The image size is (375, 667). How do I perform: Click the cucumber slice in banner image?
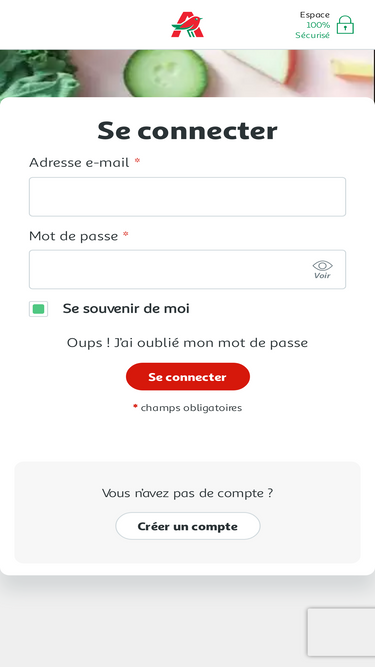(166, 73)
